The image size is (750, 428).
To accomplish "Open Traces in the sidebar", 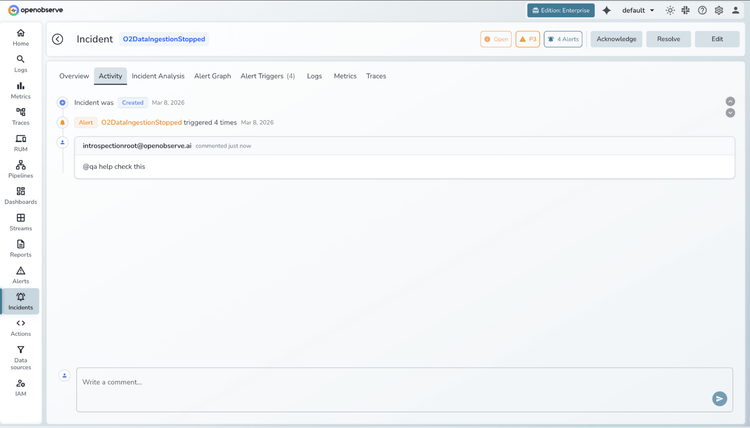I will (21, 116).
